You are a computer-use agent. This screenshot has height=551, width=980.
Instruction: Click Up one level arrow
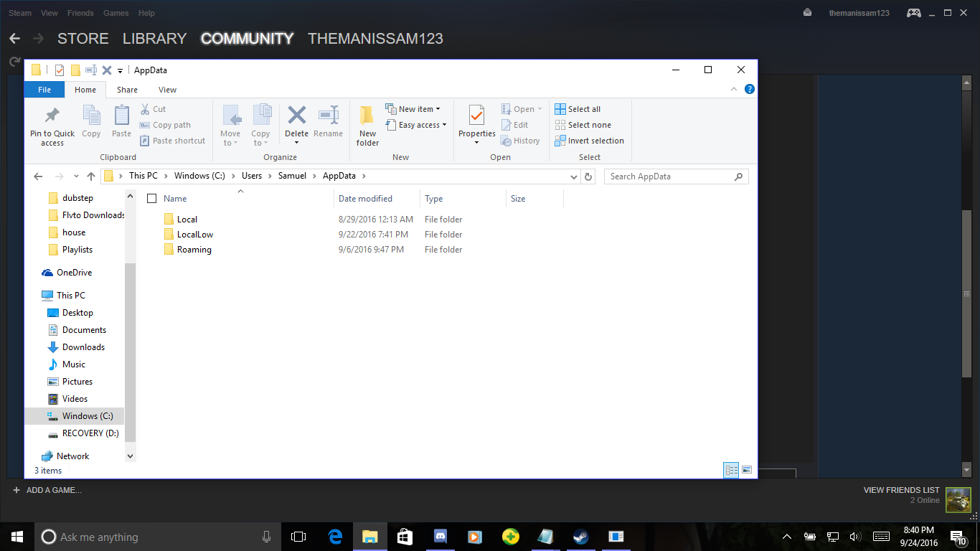(x=91, y=176)
